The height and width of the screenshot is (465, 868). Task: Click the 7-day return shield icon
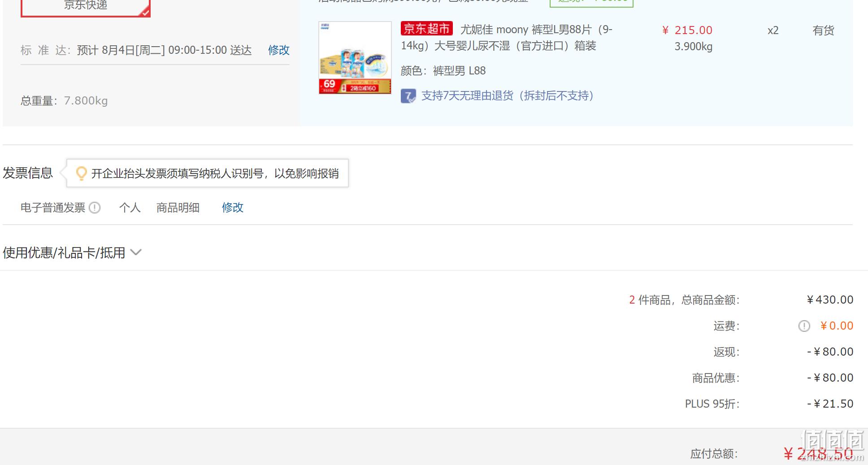click(408, 96)
